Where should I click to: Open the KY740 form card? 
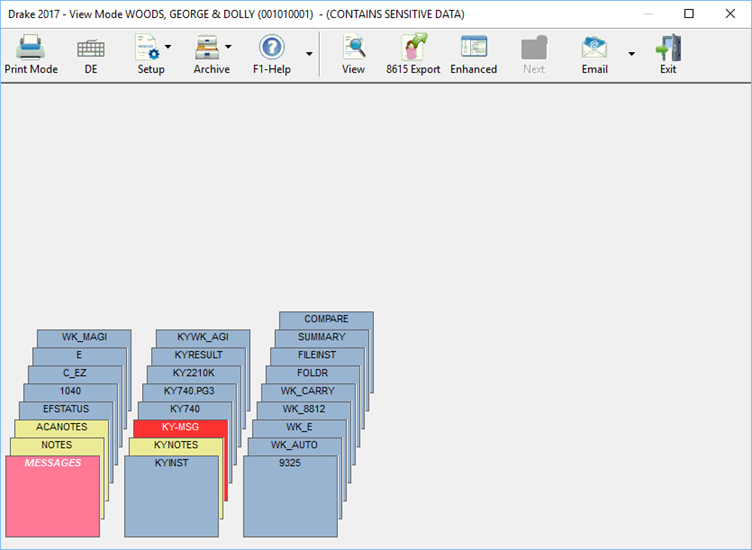(x=185, y=409)
